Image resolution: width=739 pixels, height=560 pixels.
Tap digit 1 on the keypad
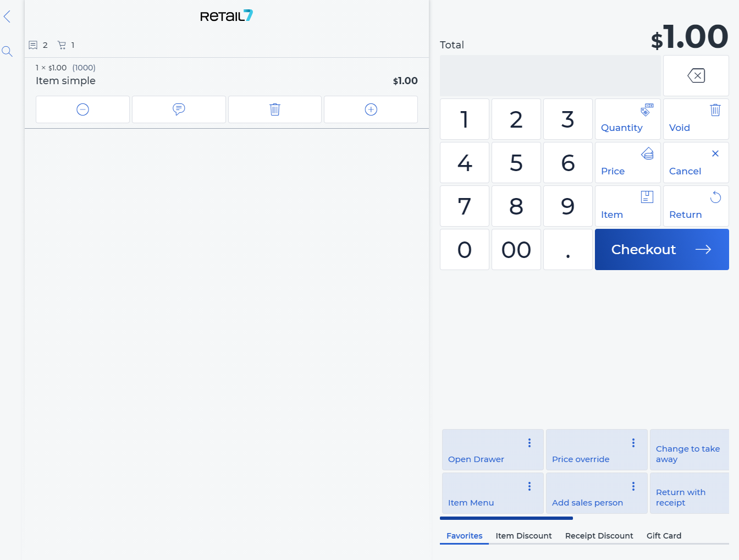(465, 119)
